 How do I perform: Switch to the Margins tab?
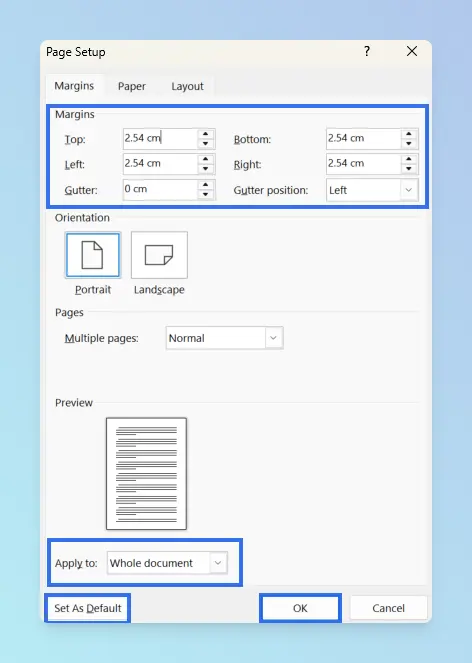(74, 86)
